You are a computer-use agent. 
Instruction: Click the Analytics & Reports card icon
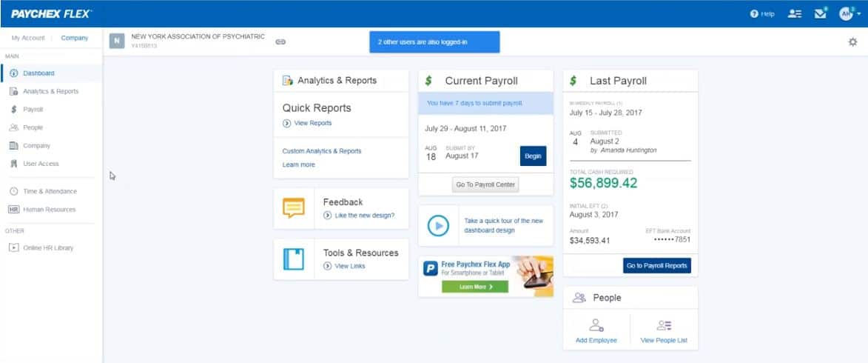pyautogui.click(x=288, y=80)
